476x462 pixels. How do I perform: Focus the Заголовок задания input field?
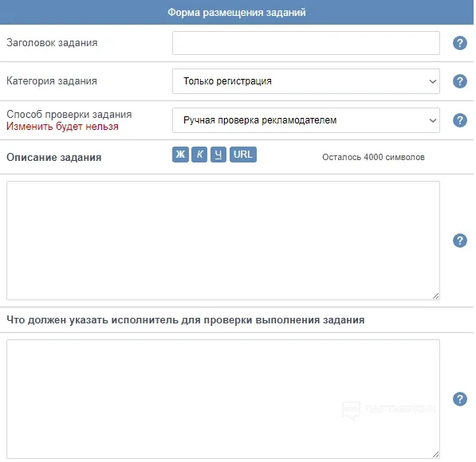coord(305,43)
